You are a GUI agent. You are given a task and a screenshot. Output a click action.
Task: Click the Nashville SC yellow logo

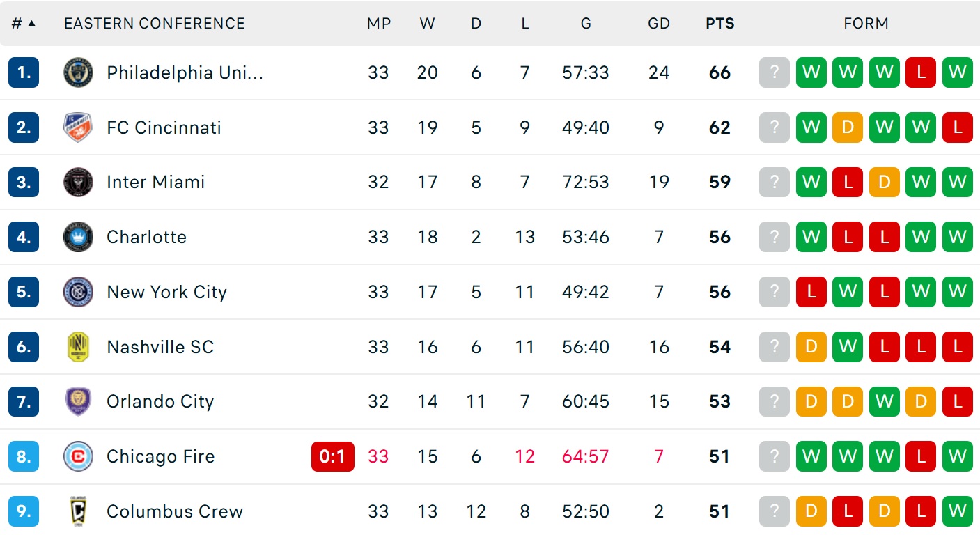[x=78, y=347]
